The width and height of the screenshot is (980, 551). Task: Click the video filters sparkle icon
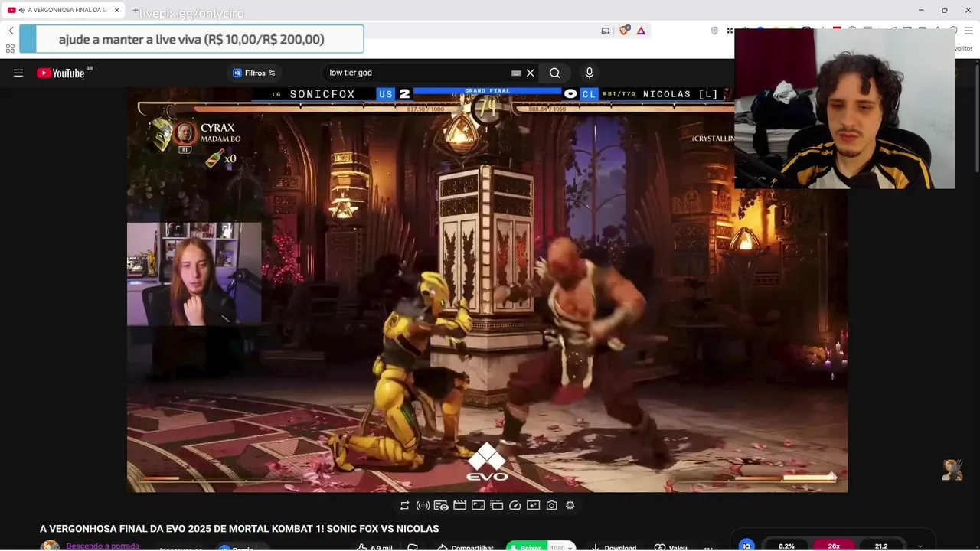pos(533,505)
